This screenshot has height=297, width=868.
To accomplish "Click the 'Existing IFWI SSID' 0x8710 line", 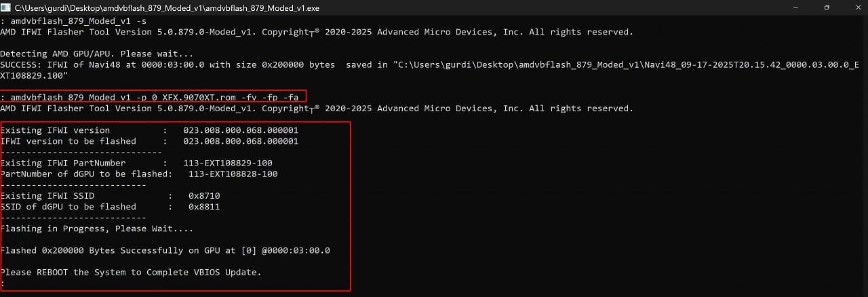I will click(x=110, y=195).
